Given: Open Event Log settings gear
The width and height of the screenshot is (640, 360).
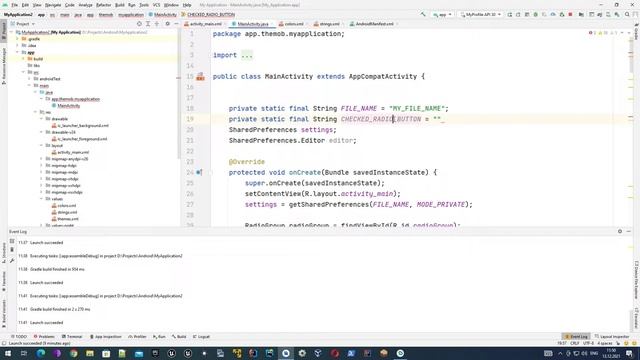Looking at the screenshot, I should pyautogui.click(x=620, y=231).
